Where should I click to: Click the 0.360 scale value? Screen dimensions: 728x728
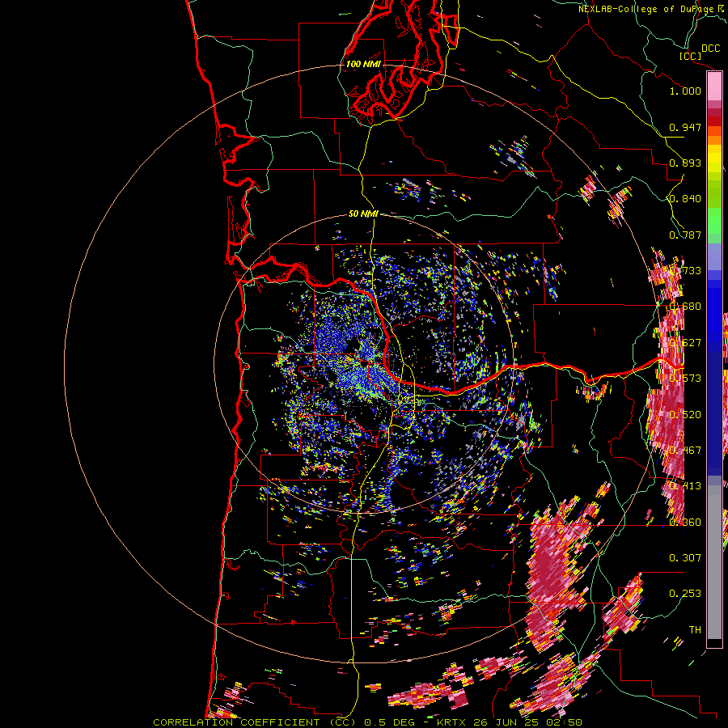685,523
